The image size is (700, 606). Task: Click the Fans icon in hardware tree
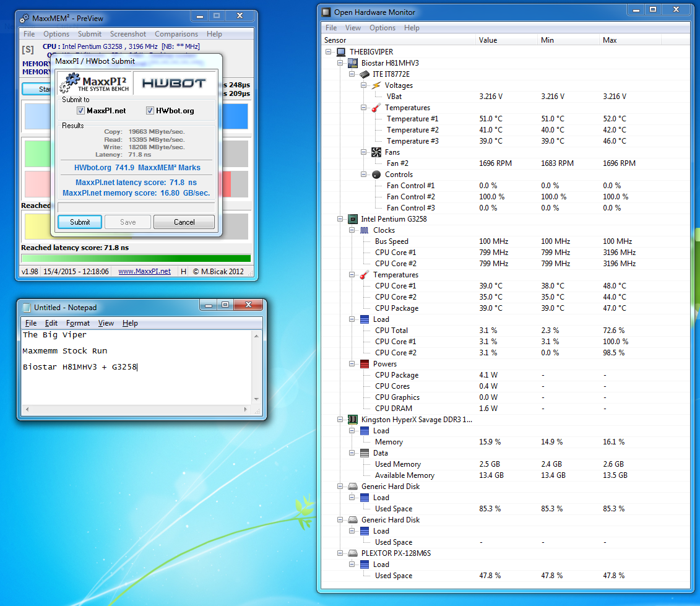point(376,152)
